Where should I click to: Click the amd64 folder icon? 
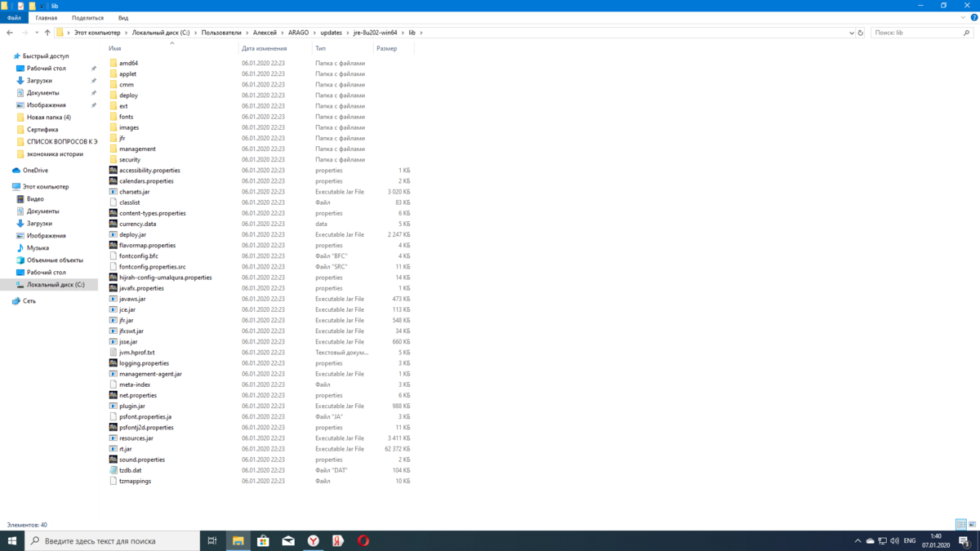(114, 63)
